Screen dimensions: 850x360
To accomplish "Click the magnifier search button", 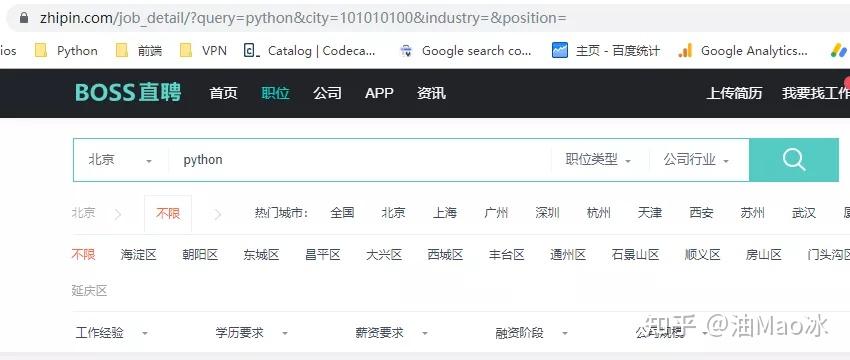I will click(x=794, y=160).
